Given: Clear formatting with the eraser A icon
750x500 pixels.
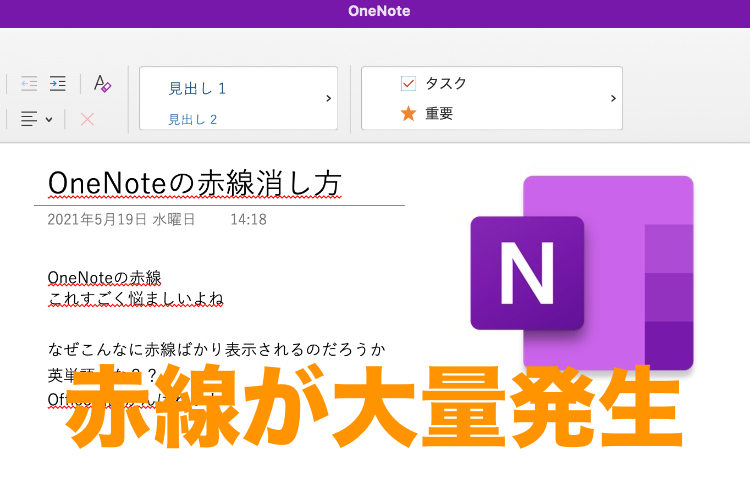Looking at the screenshot, I should tap(102, 83).
